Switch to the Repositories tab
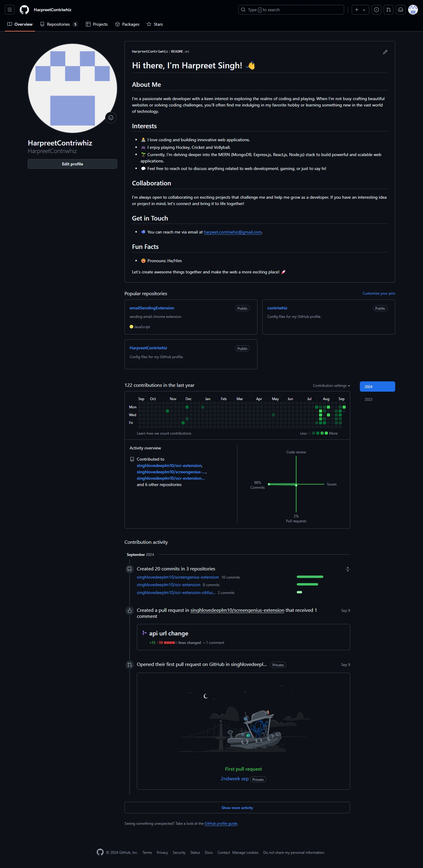 59,24
